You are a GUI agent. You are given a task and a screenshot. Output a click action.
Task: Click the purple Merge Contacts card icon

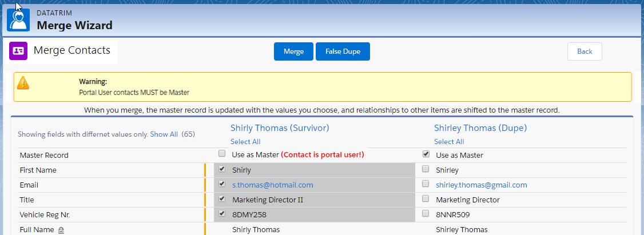point(18,51)
